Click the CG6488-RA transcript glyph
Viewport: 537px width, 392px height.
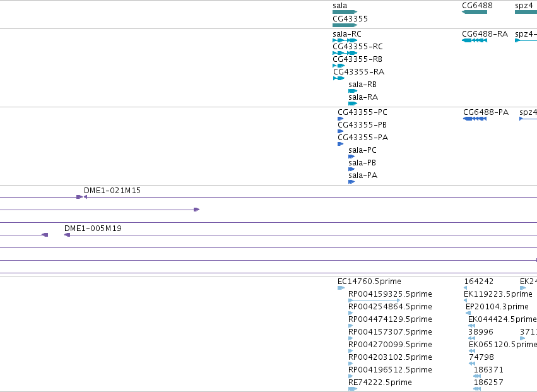475,40
